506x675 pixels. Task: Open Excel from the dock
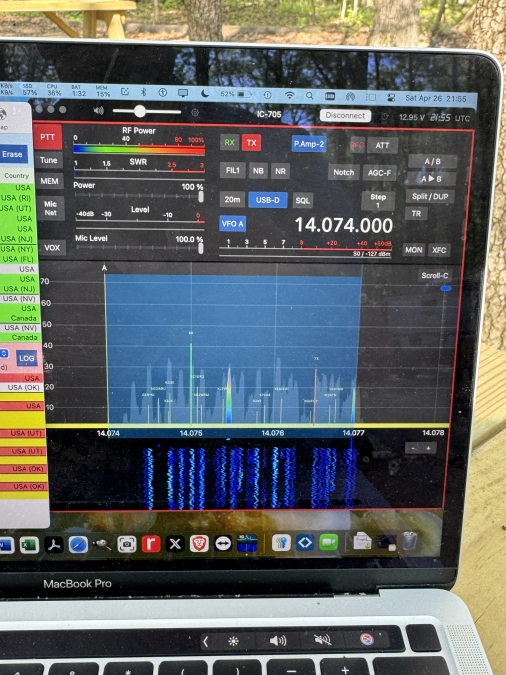point(28,545)
